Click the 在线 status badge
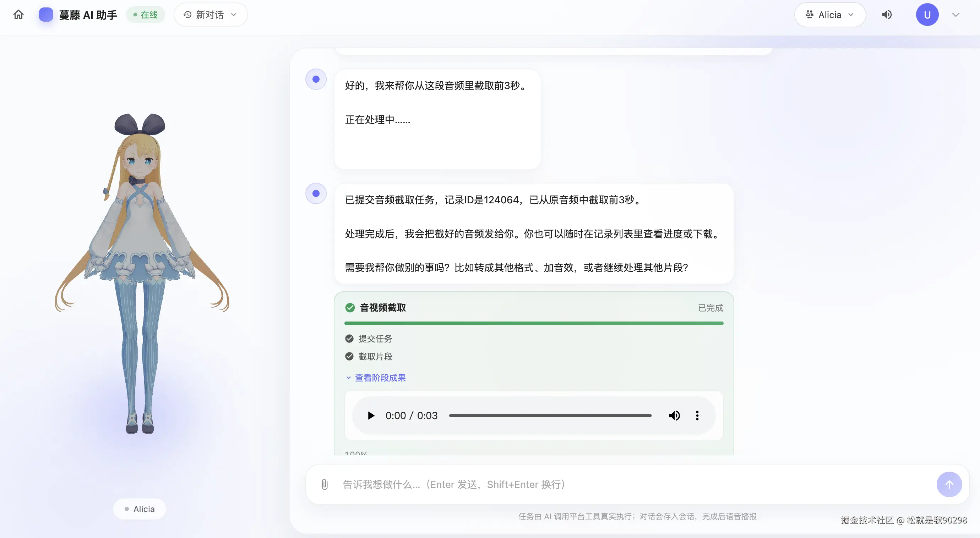 145,15
